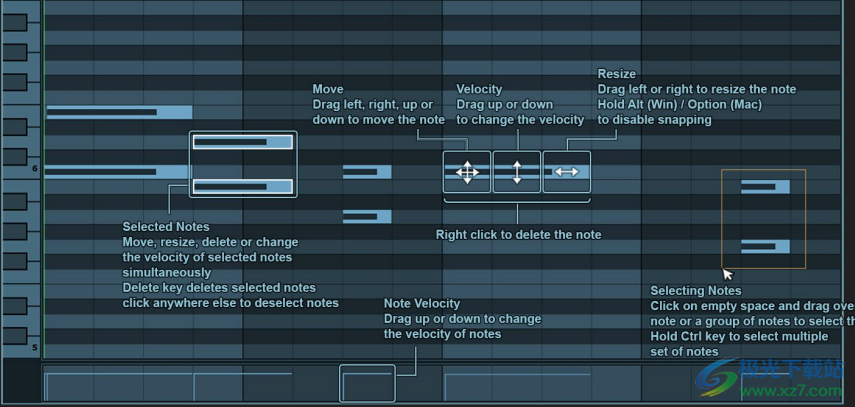855x407 pixels.
Task: Click the left-right Resize arrow icon
Action: 566,172
